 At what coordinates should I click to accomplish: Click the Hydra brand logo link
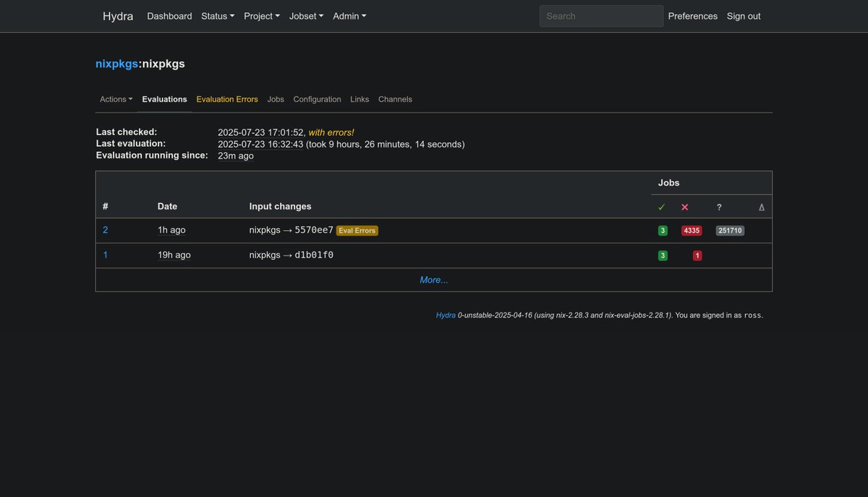pyautogui.click(x=118, y=16)
